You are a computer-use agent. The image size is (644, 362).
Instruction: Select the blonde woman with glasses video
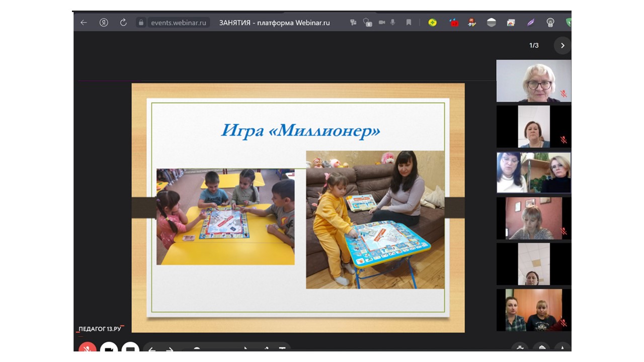[x=534, y=81]
